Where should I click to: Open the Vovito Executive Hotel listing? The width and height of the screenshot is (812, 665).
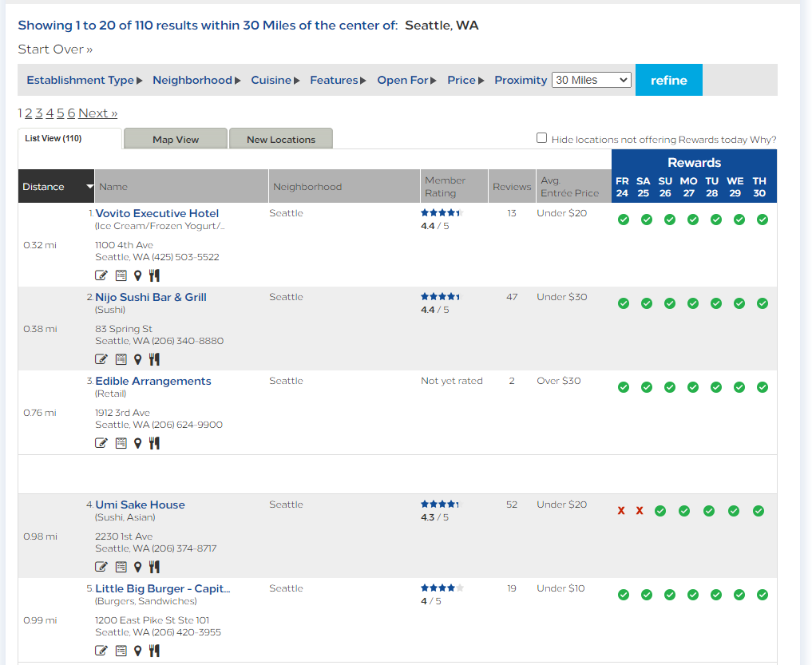click(157, 213)
